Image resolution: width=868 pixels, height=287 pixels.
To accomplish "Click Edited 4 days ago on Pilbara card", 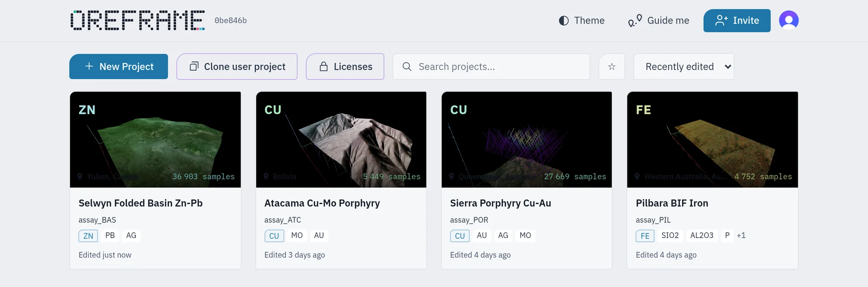I will [667, 255].
